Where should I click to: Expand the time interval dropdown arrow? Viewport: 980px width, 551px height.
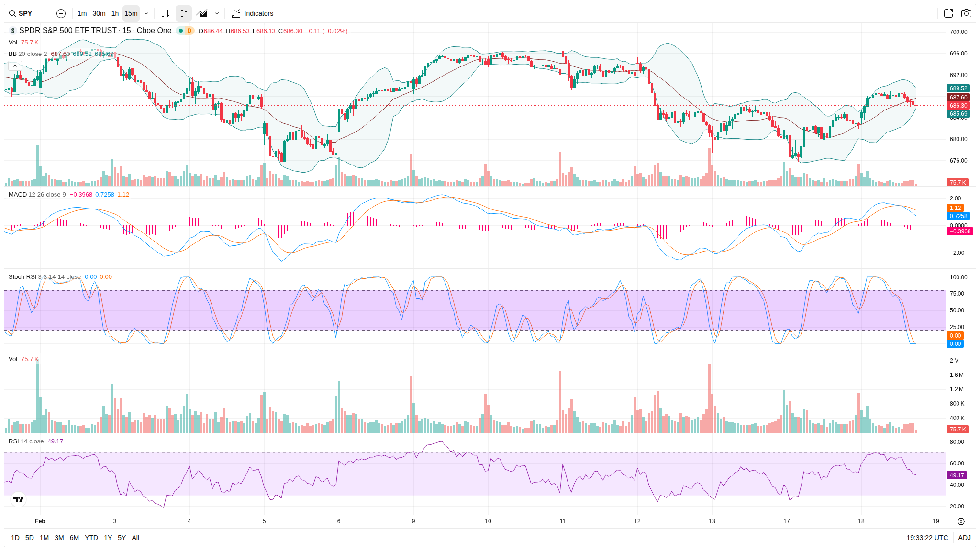coord(146,13)
